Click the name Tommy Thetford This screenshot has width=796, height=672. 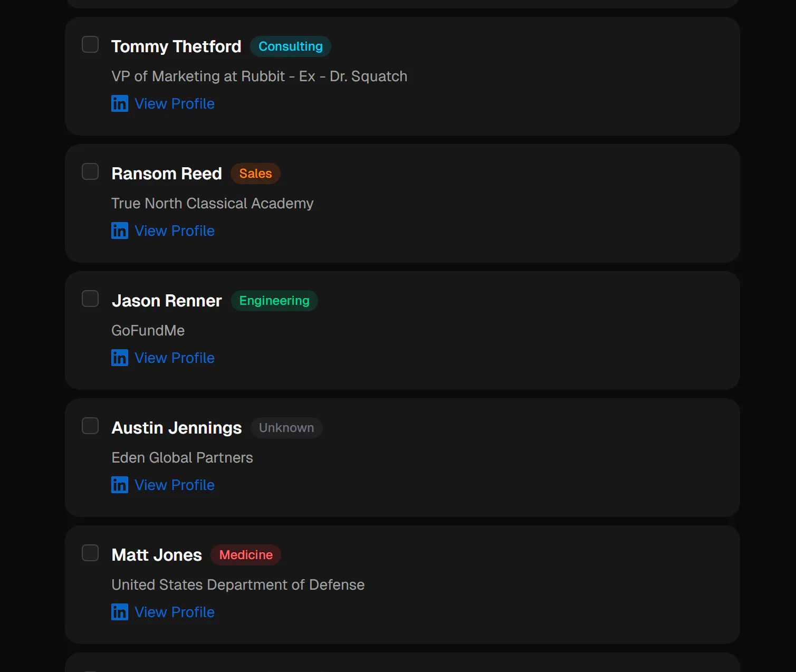pos(176,46)
